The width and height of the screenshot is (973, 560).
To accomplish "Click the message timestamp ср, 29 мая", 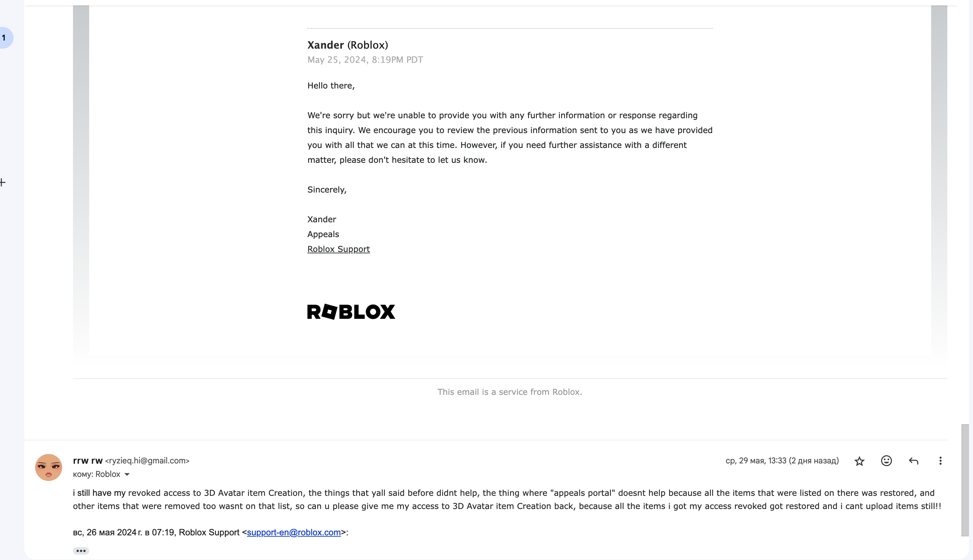I will [782, 460].
